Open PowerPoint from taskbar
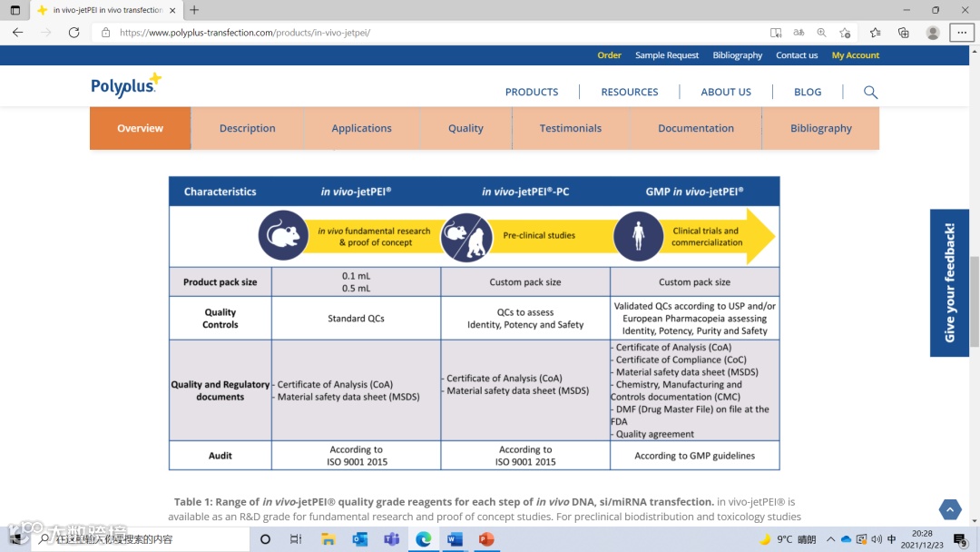This screenshot has height=552, width=980. point(486,539)
